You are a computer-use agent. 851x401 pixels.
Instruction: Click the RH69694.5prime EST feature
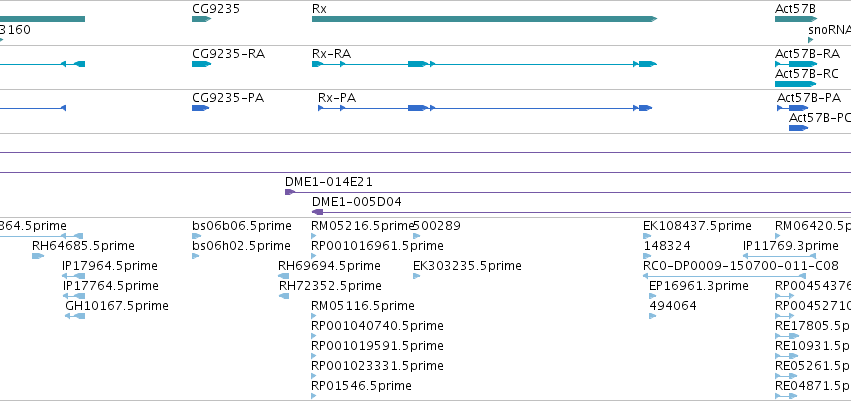(284, 276)
